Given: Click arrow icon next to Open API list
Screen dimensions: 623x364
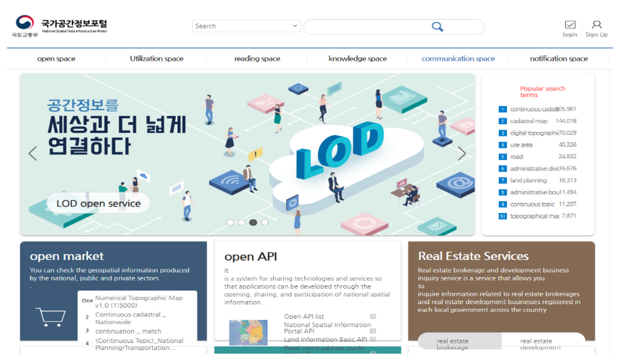Looking at the screenshot, I should (x=373, y=316).
